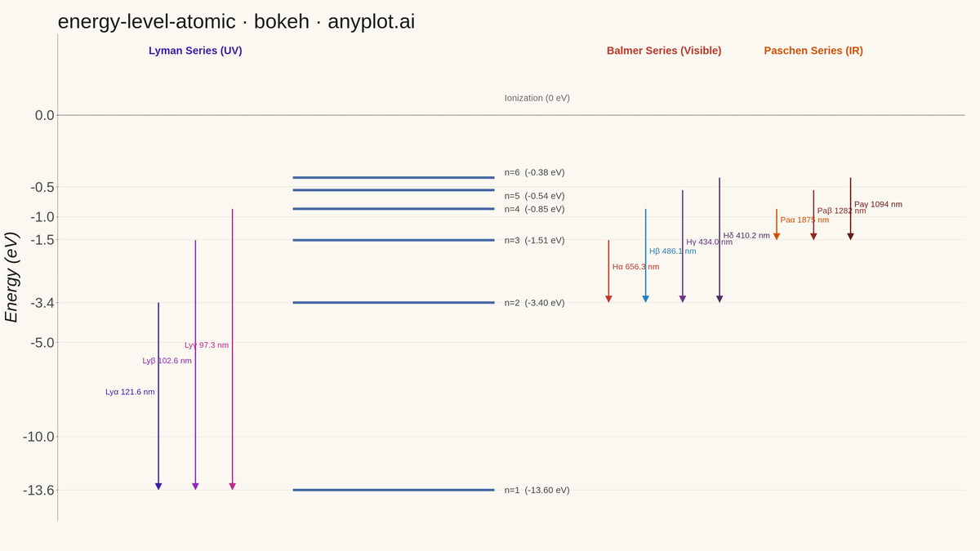Viewport: 980px width, 551px height.
Task: Click the Lyα 121.6 nm label
Action: 130,392
